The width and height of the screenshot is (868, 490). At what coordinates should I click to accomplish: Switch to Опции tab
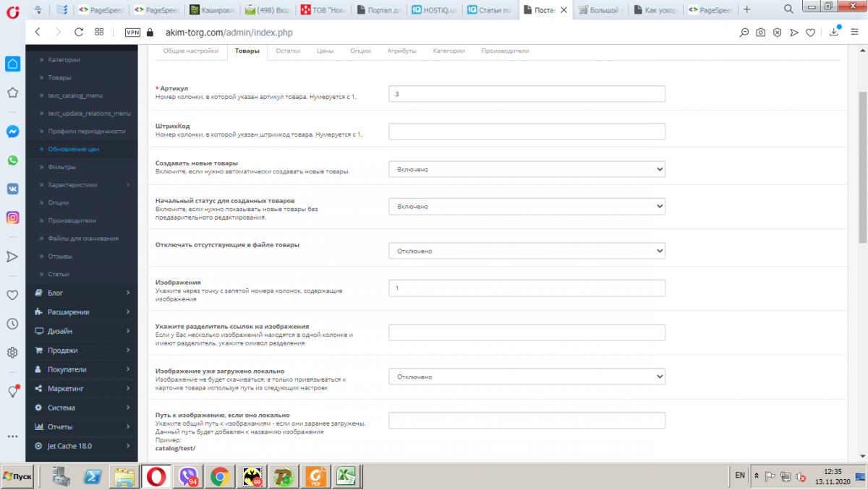click(360, 51)
